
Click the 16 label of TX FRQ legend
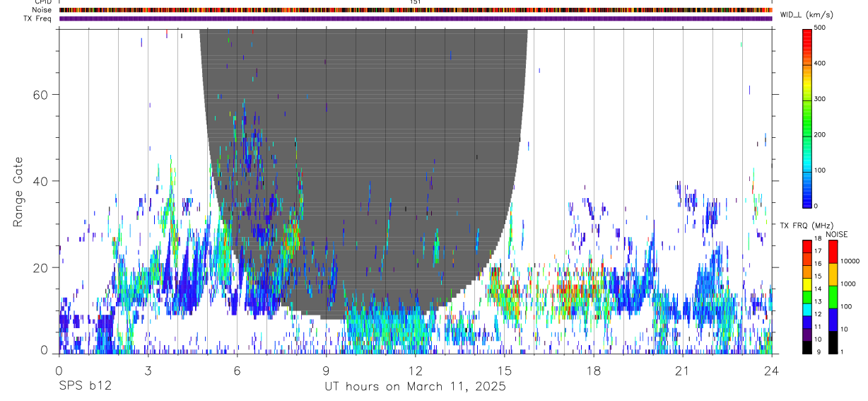[x=817, y=264]
